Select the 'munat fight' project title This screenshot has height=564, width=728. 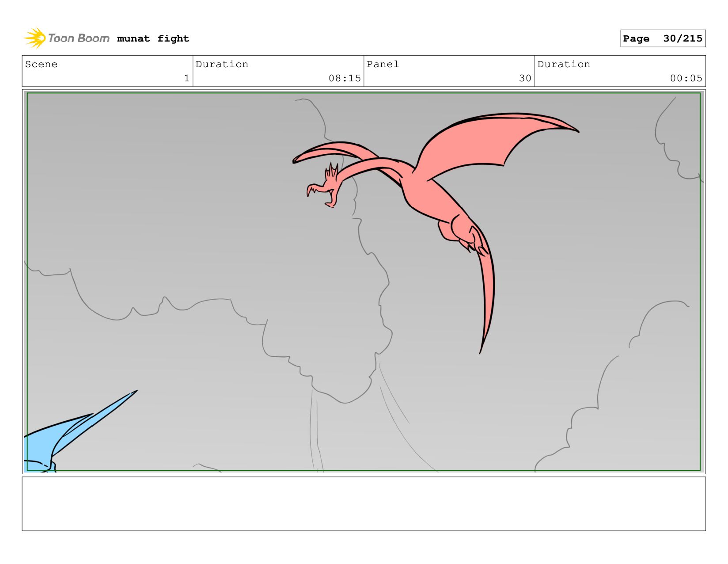coord(153,39)
